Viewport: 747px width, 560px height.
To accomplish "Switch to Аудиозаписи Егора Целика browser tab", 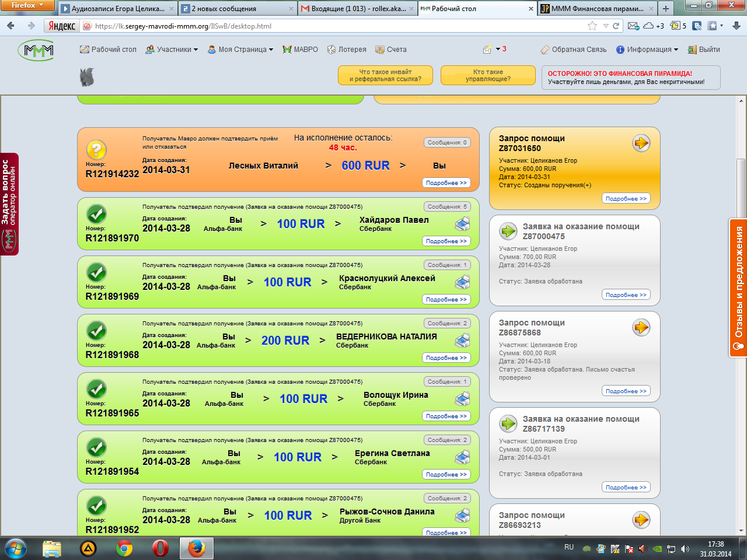I will 117,9.
